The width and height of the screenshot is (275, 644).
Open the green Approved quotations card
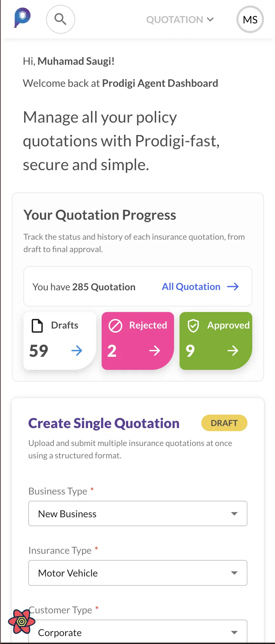216,341
